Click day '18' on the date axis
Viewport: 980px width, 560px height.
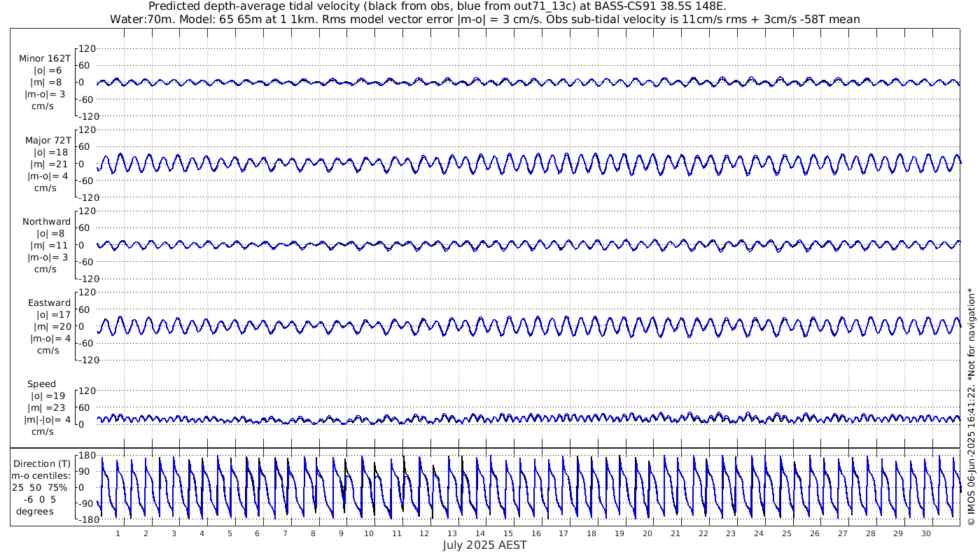tap(591, 533)
